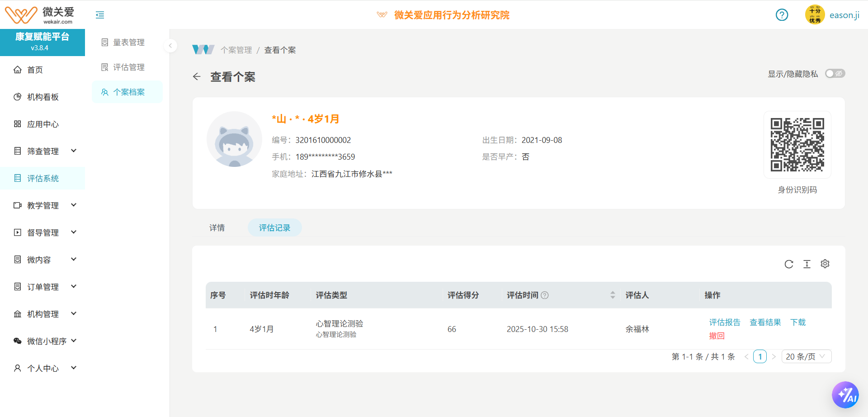The image size is (868, 417).
Task: Open the 20 条/页 page size dropdown
Action: tap(806, 357)
